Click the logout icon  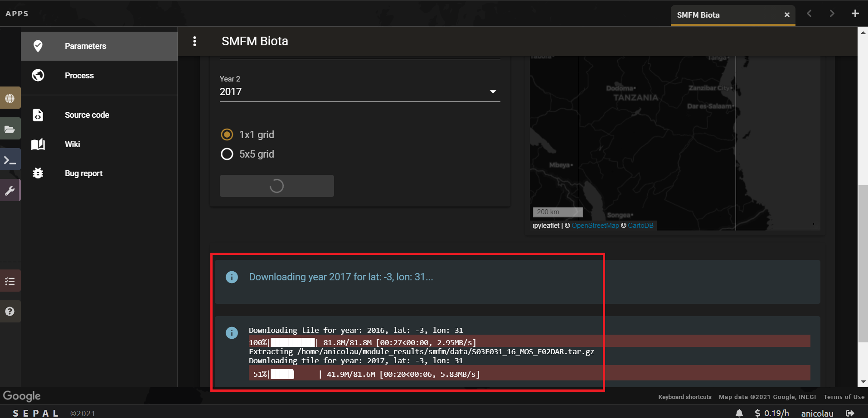coord(850,413)
